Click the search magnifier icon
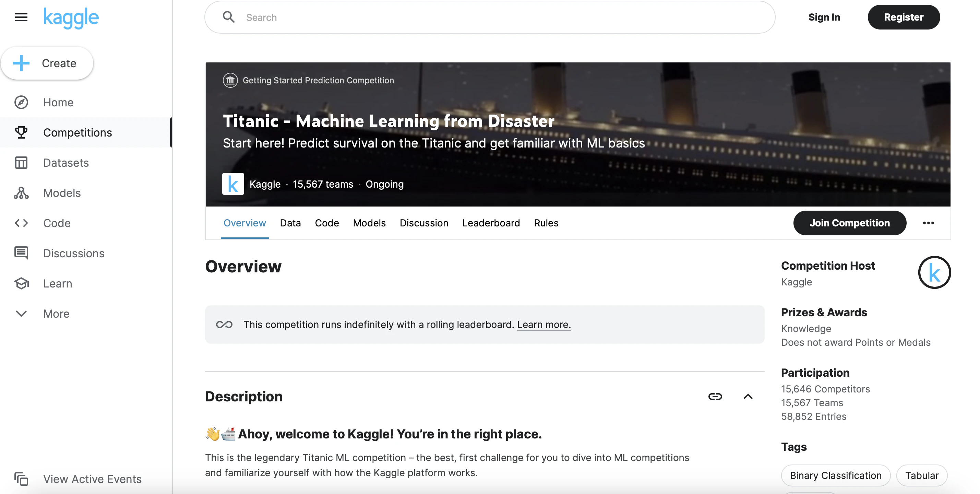The height and width of the screenshot is (494, 980). pyautogui.click(x=229, y=17)
